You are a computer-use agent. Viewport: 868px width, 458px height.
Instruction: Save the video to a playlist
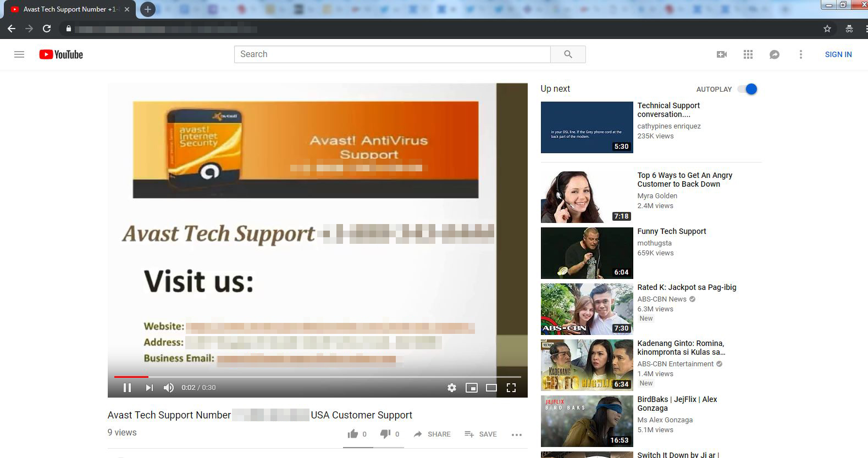(480, 434)
